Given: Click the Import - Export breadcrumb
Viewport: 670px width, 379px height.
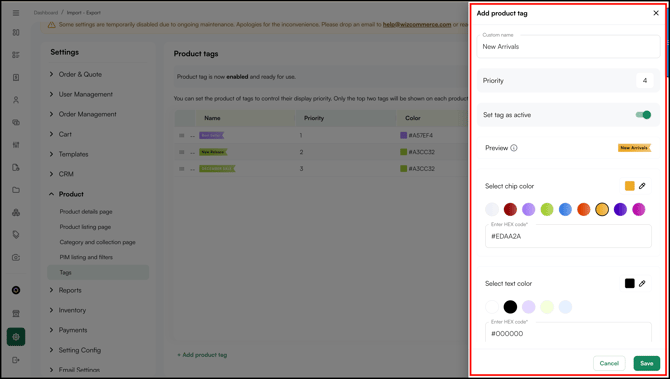Looking at the screenshot, I should pos(84,13).
